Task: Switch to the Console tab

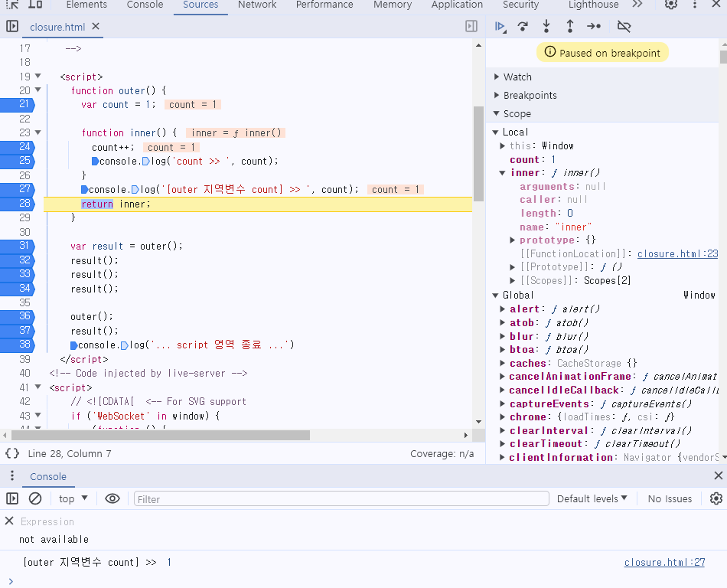Action: [x=145, y=5]
